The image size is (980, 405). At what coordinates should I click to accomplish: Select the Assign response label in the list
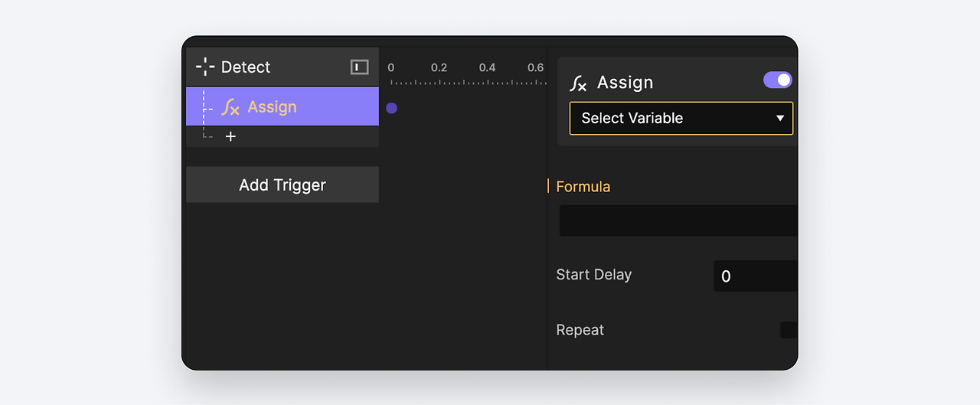272,107
